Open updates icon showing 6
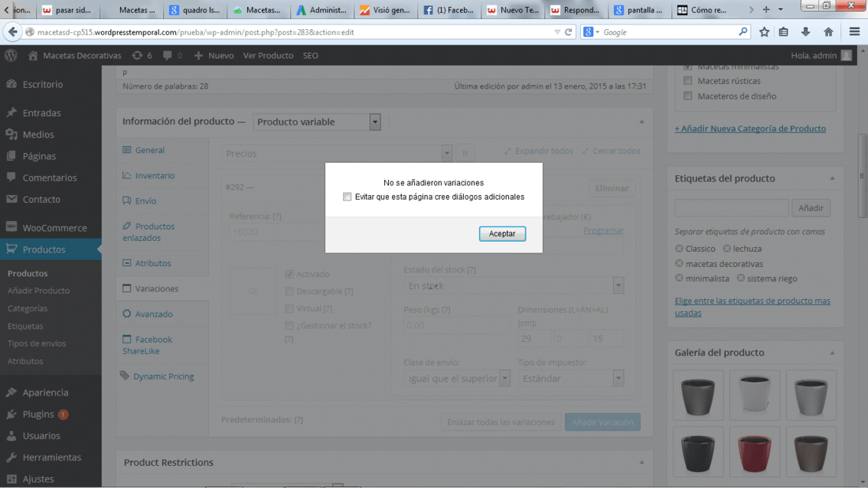Image resolution: width=868 pixels, height=488 pixels. coord(142,55)
